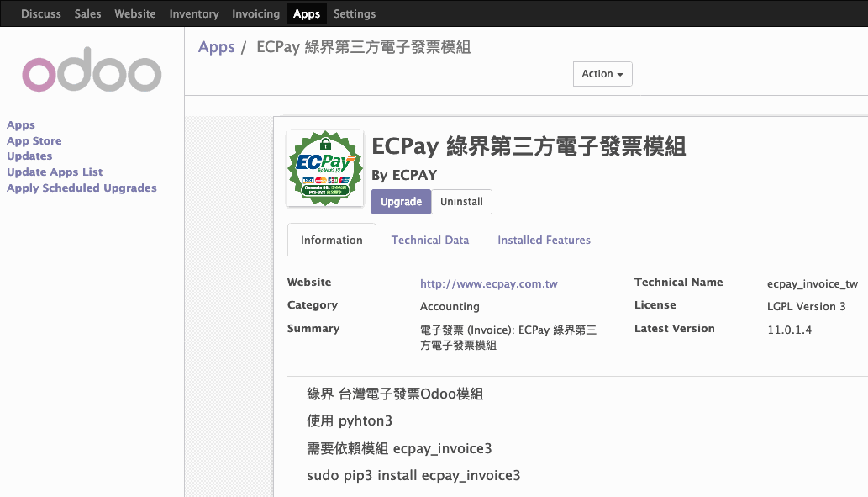This screenshot has width=868, height=497.
Task: Open the Invoicing menu
Action: [255, 13]
